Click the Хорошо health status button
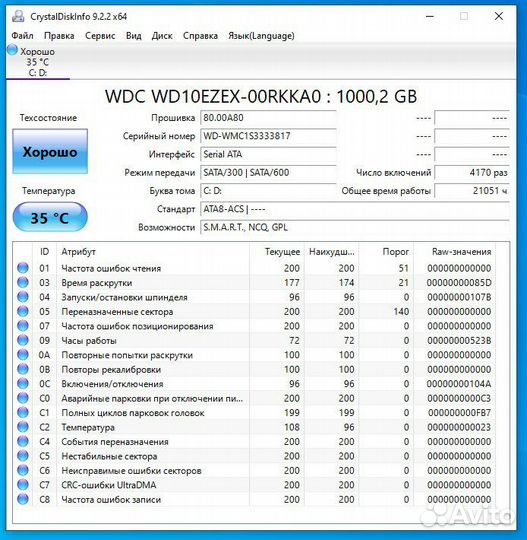This screenshot has width=527, height=540. tap(50, 152)
